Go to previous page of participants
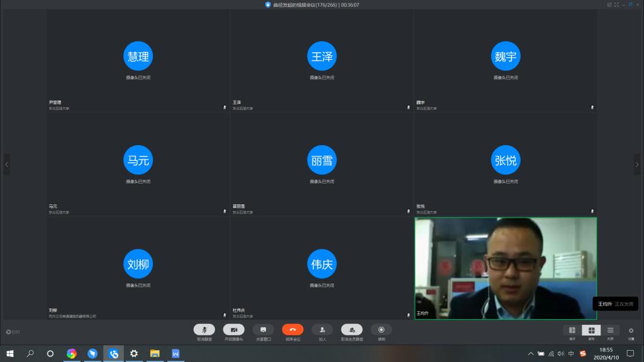The width and height of the screenshot is (644, 362). 7,165
